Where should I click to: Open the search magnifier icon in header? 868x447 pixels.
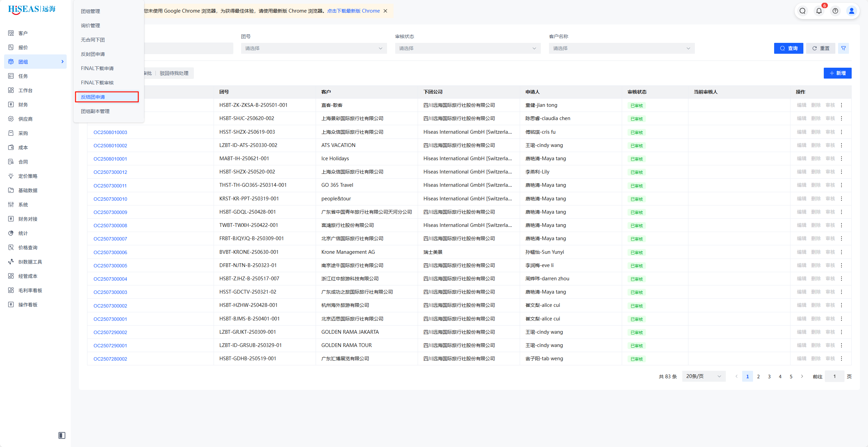coord(802,11)
